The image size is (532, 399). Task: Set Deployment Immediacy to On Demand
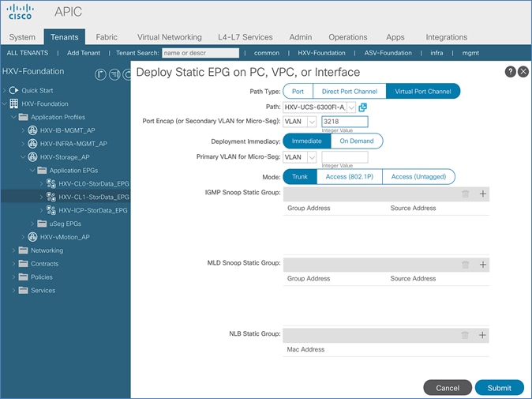tap(356, 141)
